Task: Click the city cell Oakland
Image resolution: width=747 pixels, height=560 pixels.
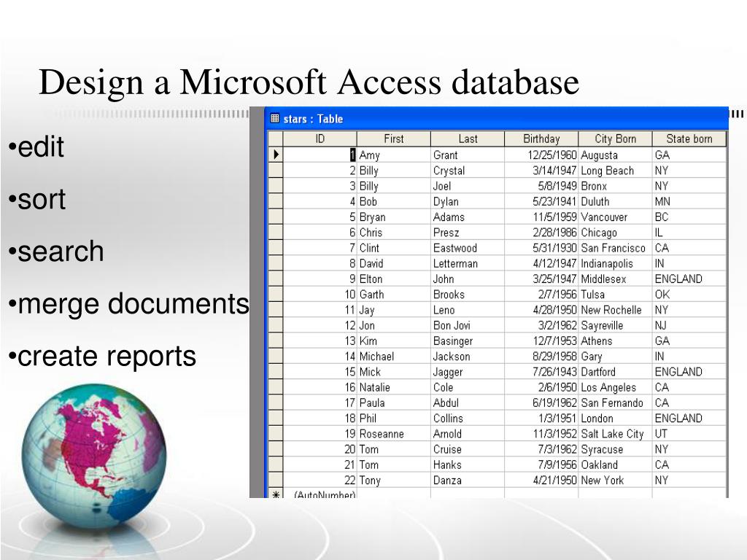Action: [616, 464]
